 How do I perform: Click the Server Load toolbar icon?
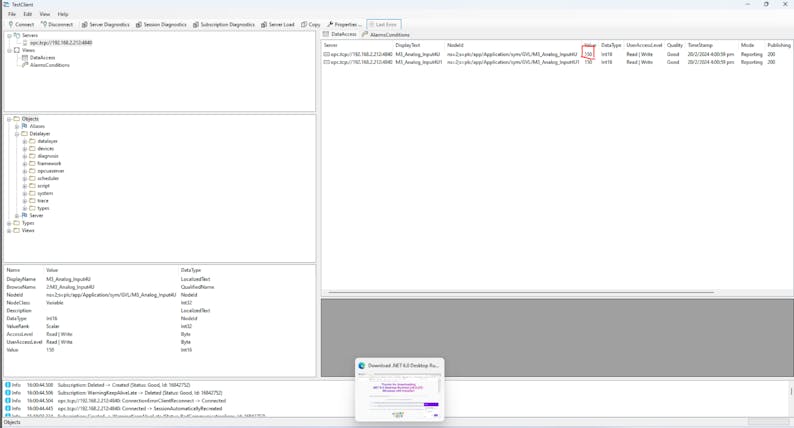278,24
